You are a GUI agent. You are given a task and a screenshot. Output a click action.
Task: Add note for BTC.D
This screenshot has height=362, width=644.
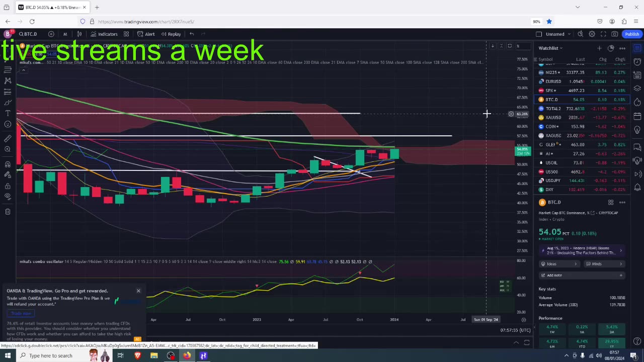582,275
